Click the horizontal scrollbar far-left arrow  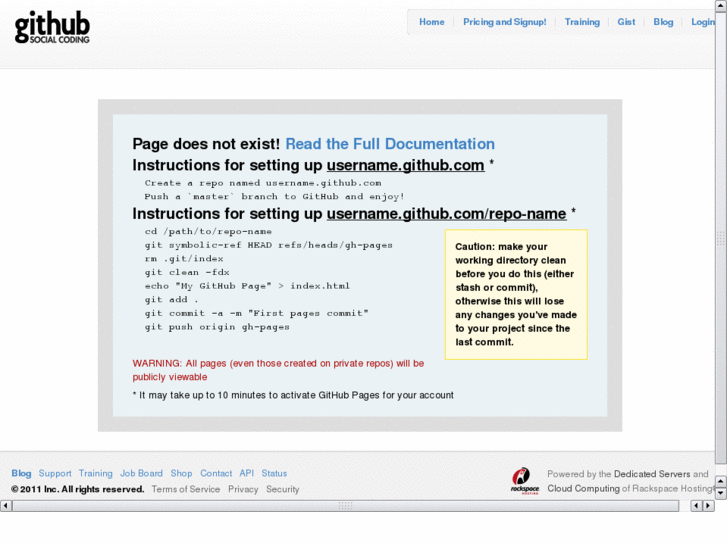tap(6, 506)
